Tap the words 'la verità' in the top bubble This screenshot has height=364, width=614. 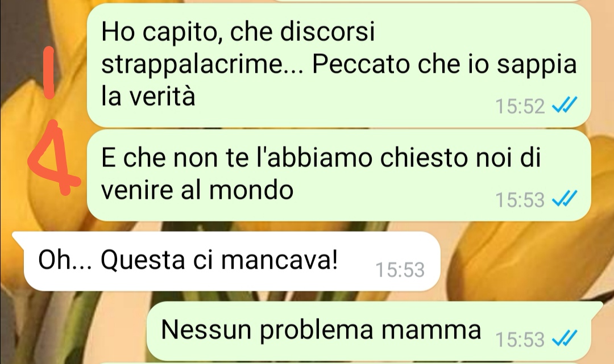click(x=148, y=96)
